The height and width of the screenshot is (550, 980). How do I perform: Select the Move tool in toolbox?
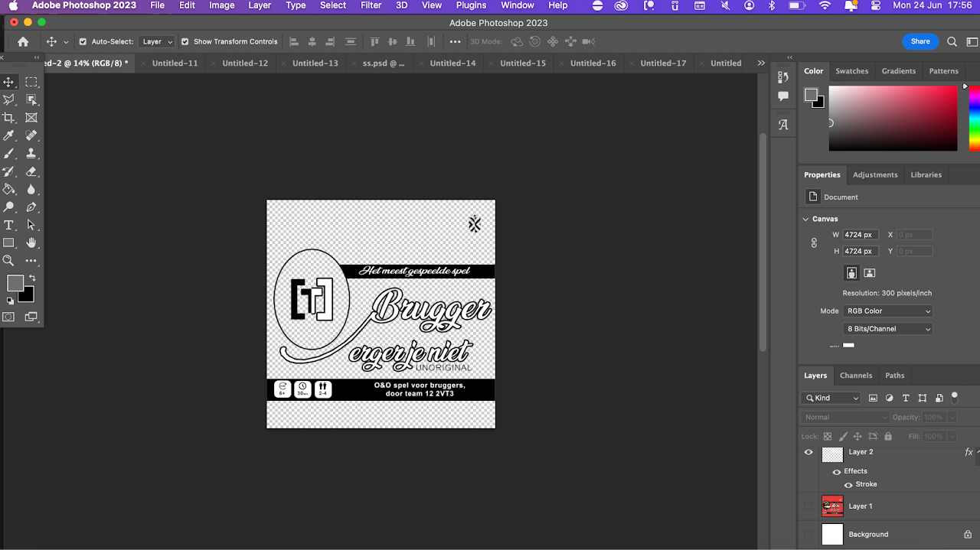click(9, 82)
